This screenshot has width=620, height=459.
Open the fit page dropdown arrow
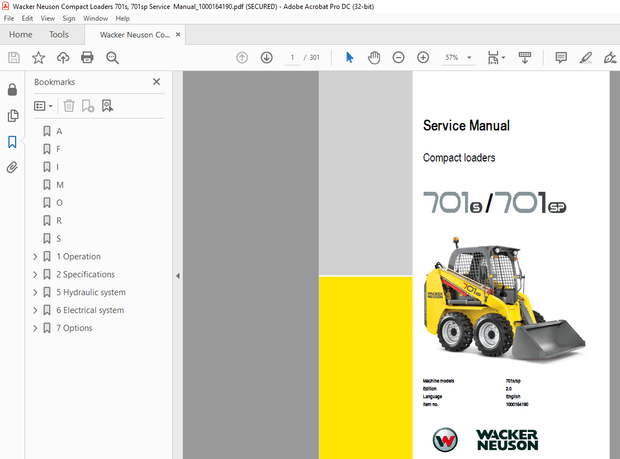(503, 58)
